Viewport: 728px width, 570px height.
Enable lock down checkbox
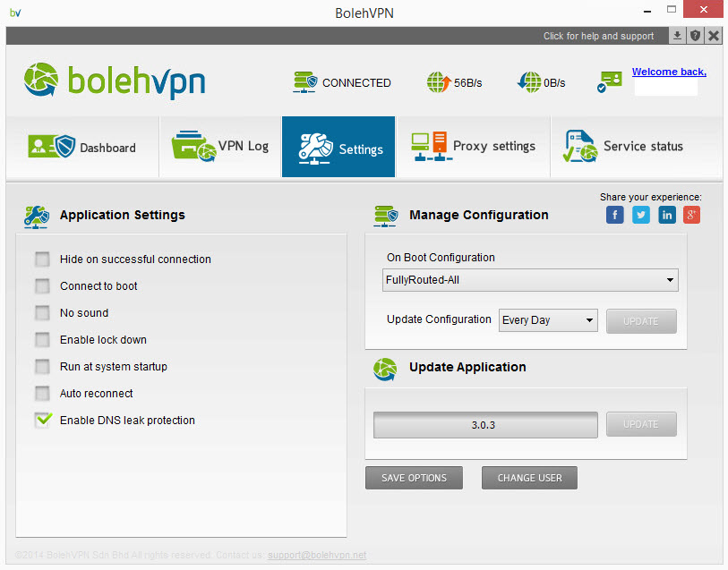(x=42, y=340)
